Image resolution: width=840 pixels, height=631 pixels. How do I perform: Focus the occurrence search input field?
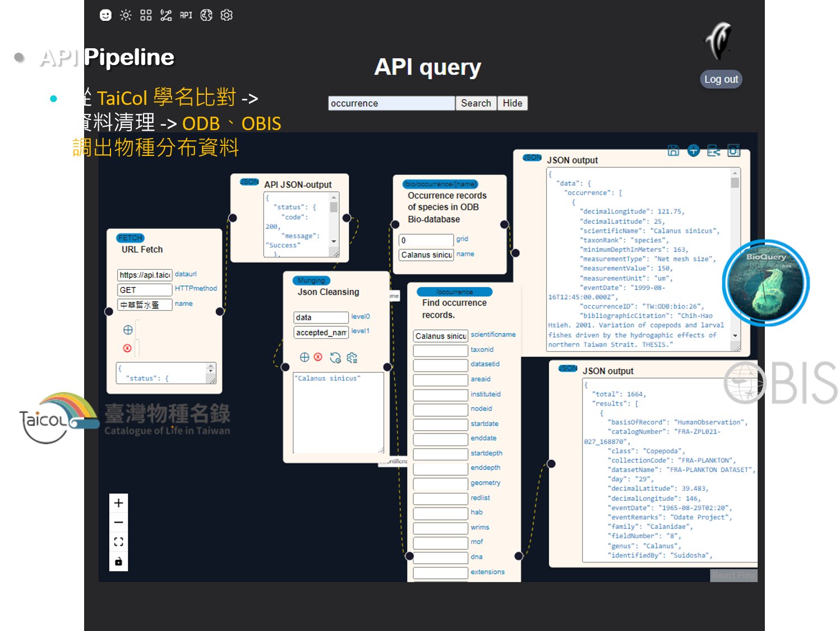(391, 103)
